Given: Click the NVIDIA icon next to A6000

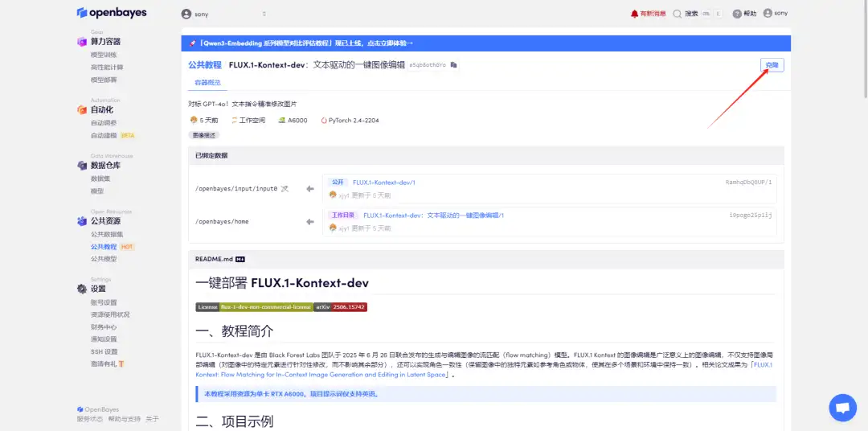Looking at the screenshot, I should coord(282,121).
